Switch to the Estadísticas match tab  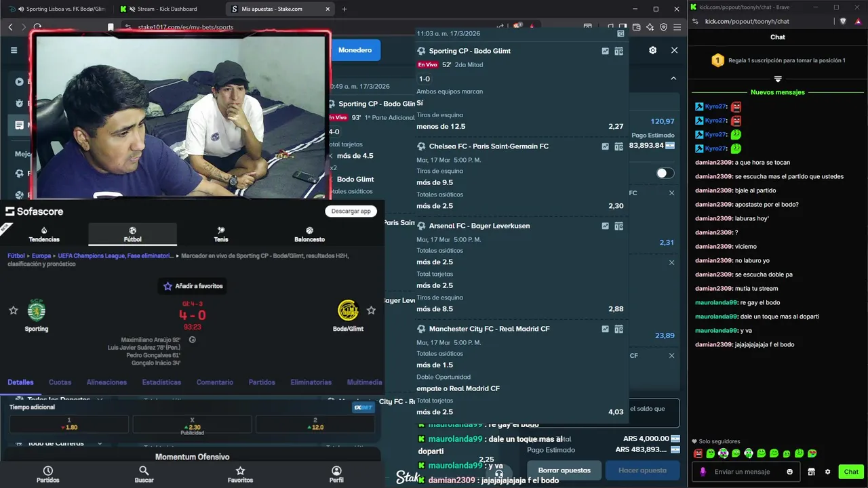(x=161, y=382)
